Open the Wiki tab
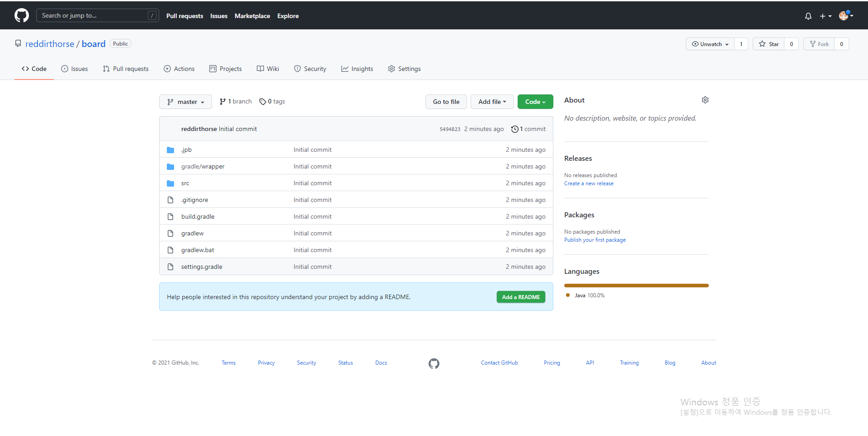Screen dimensions: 868x436 268,69
